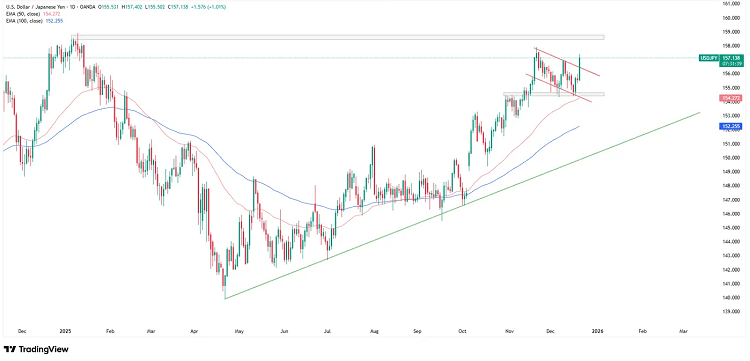The width and height of the screenshot is (750, 361).
Task: Select the long grey resistance zone rectangle near 158.500
Action: 338,37
